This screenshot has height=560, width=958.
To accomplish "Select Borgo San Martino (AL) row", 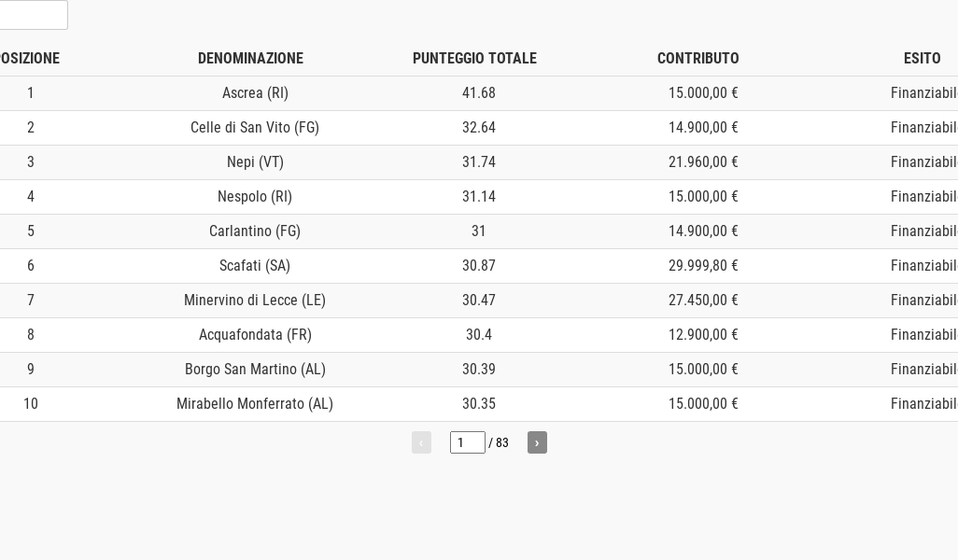I will click(255, 370).
